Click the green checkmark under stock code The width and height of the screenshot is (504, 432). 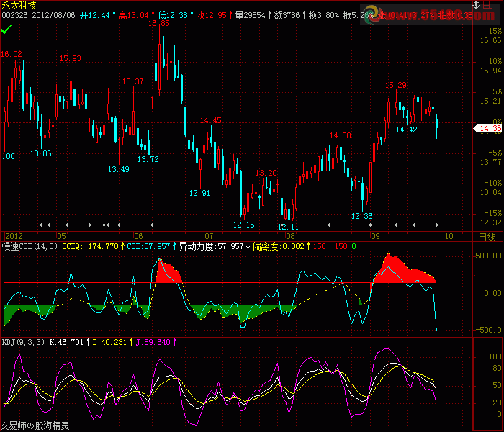6,29
